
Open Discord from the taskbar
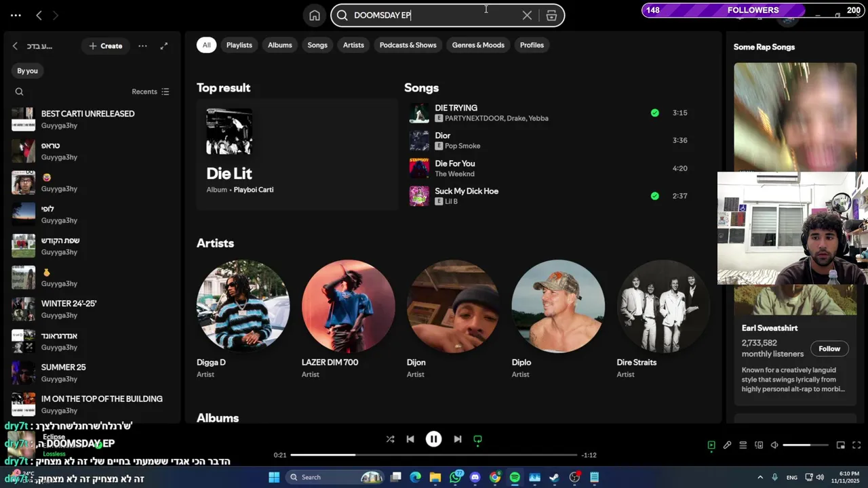pos(475,477)
